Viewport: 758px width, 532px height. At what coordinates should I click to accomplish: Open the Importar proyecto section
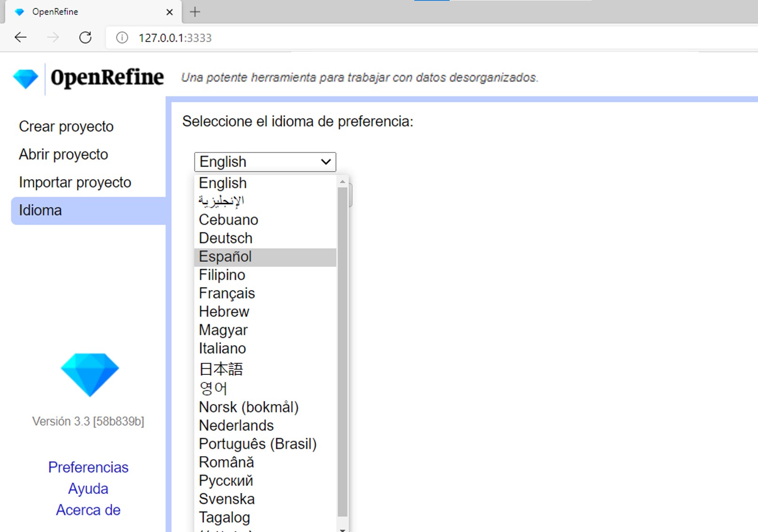pos(75,183)
